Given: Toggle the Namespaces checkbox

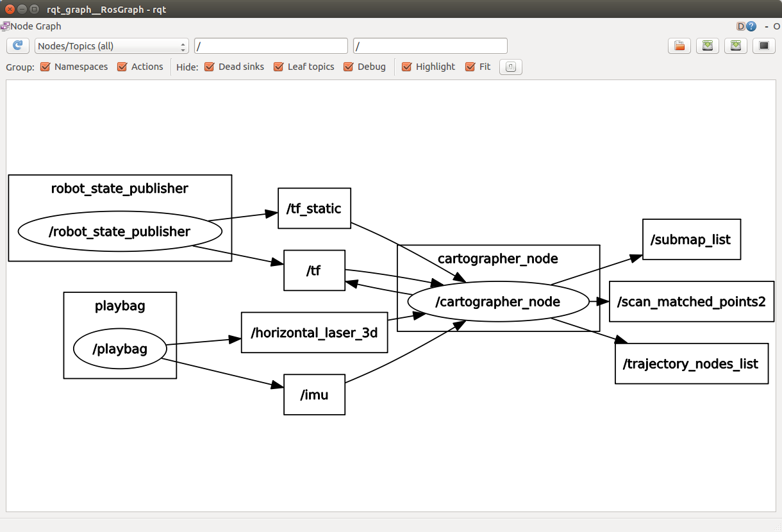Looking at the screenshot, I should (x=45, y=67).
